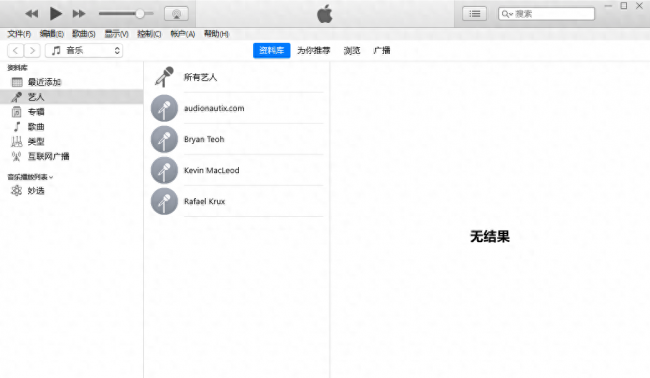
Task: Open the 帐户(A) menu
Action: pyautogui.click(x=183, y=34)
